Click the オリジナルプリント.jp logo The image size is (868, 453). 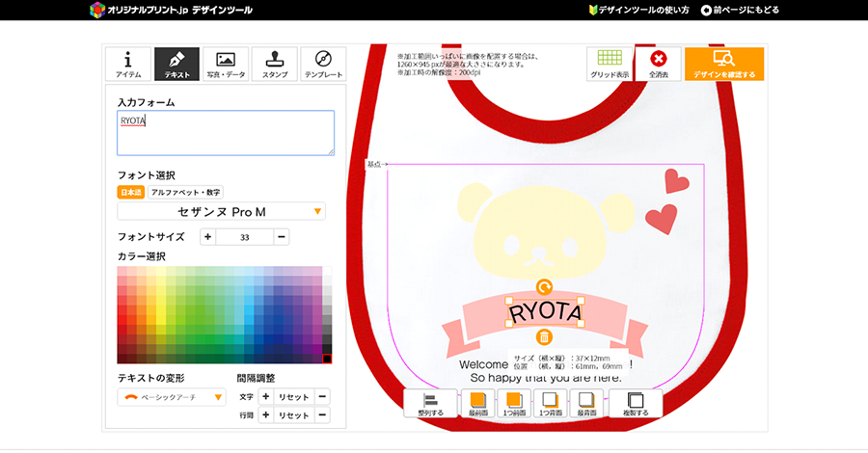click(x=171, y=10)
